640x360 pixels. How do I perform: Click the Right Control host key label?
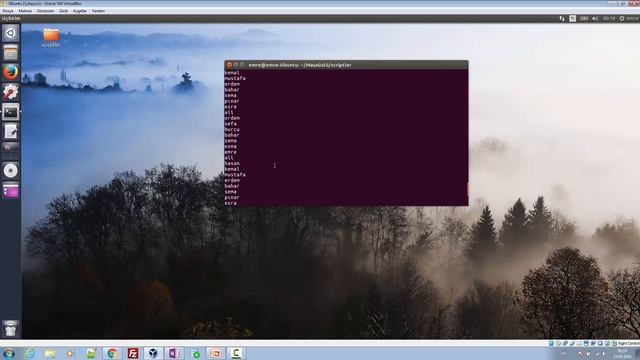point(629,344)
